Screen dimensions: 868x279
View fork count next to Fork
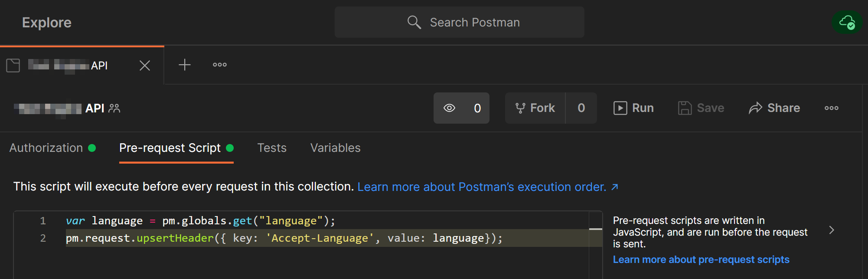(x=581, y=108)
